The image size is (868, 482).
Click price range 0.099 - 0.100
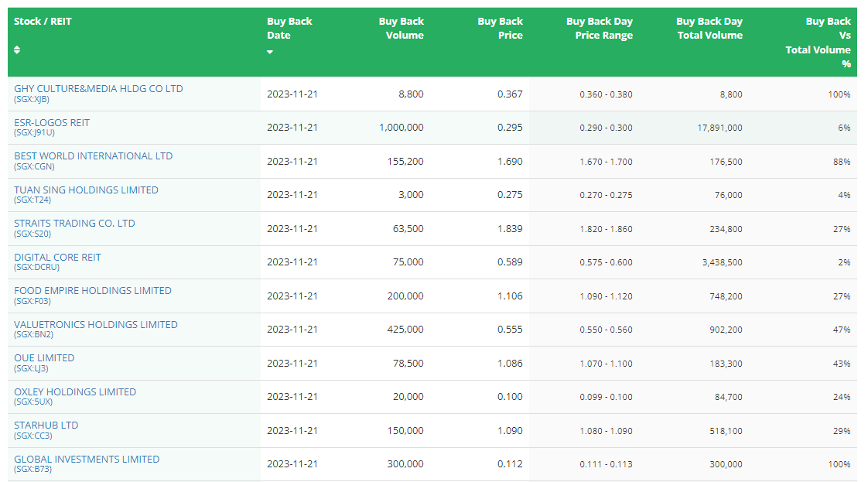click(x=607, y=398)
